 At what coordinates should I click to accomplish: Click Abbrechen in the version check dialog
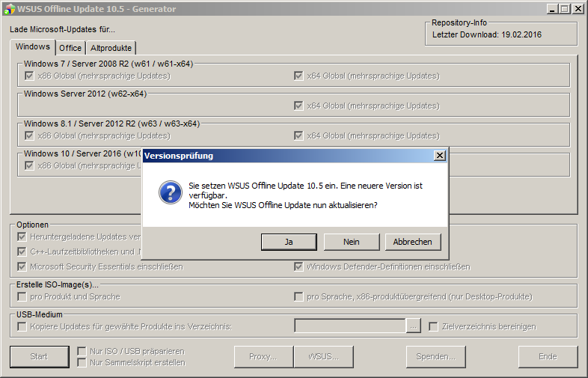(x=413, y=242)
